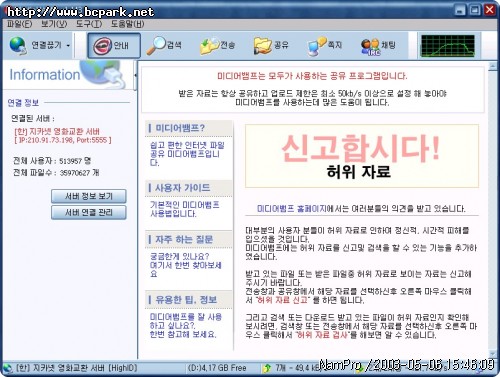Viewport: 500px width, 377px height.
Task: Open the dropdown arrow next to 연결끊기
Action: point(68,46)
